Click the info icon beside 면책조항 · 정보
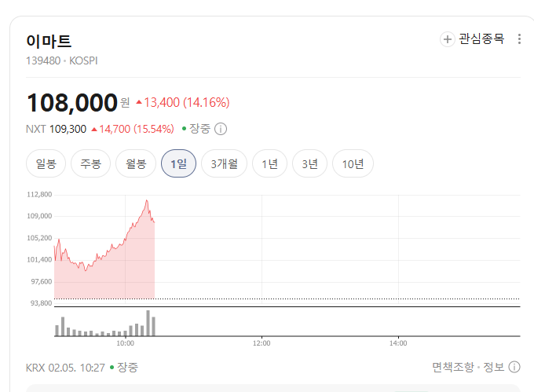Image resolution: width=534 pixels, height=392 pixels. 514,367
